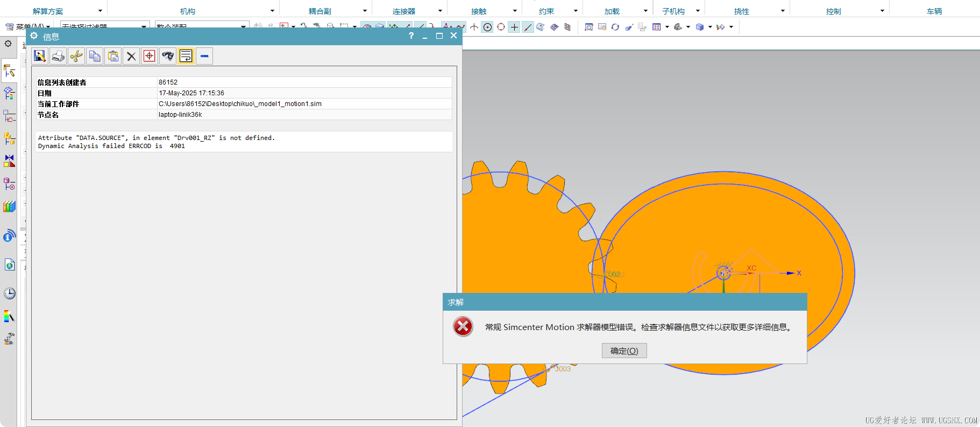980x427 pixels.
Task: Expand the 解算方案 ribbon group dropdown
Action: coord(100,11)
